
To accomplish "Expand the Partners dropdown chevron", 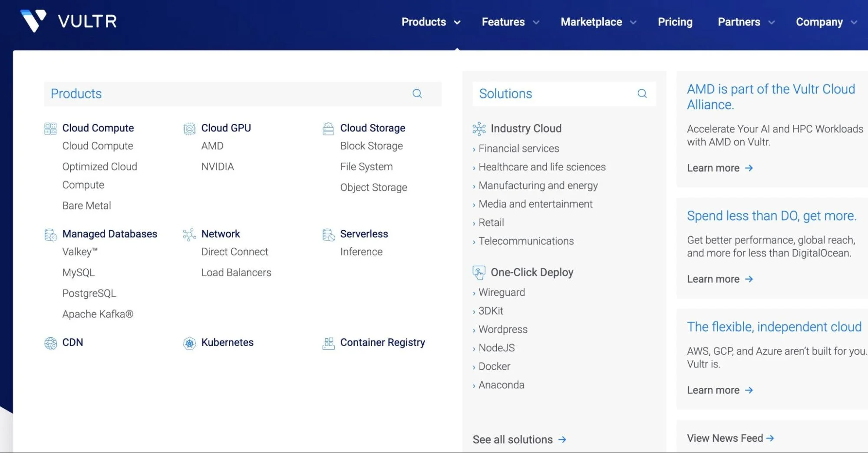I will click(x=771, y=23).
